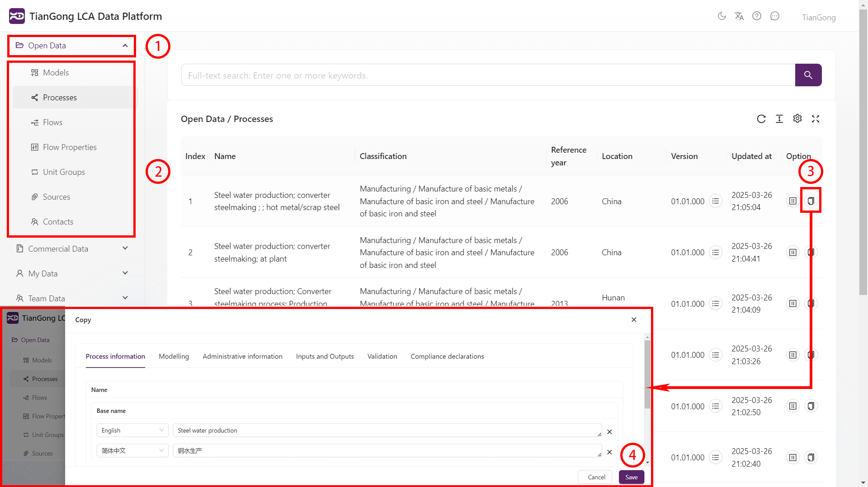Open table density settings

(x=779, y=119)
